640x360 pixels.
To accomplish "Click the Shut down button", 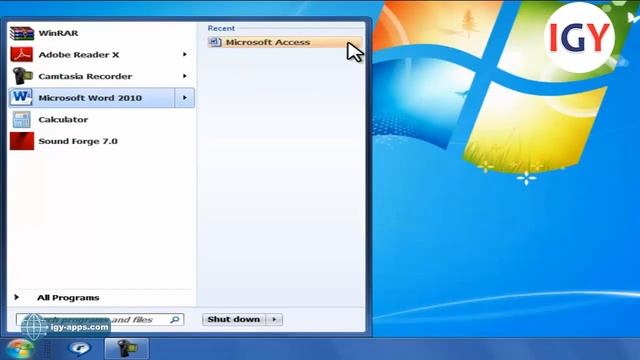I will point(234,320).
